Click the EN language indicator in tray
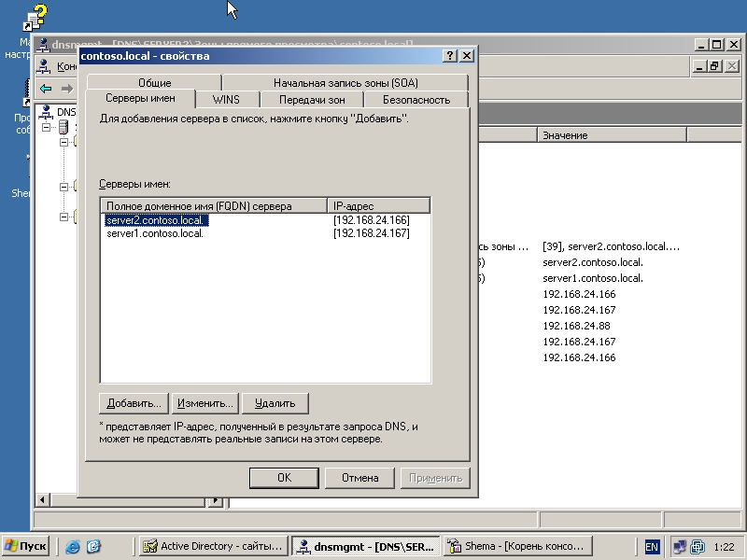The height and width of the screenshot is (560, 747). click(651, 547)
